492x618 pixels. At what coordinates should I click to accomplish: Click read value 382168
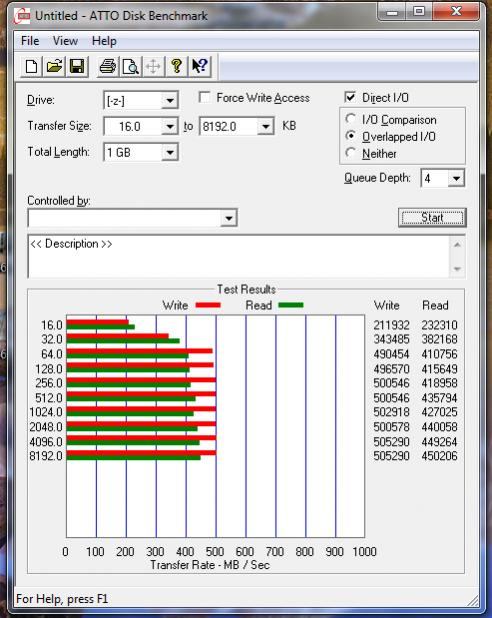coord(440,339)
